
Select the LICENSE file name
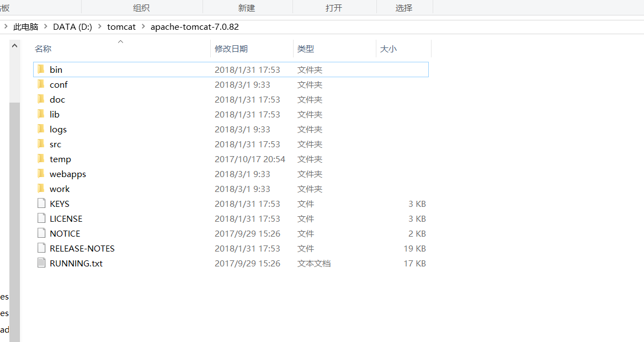pos(66,218)
